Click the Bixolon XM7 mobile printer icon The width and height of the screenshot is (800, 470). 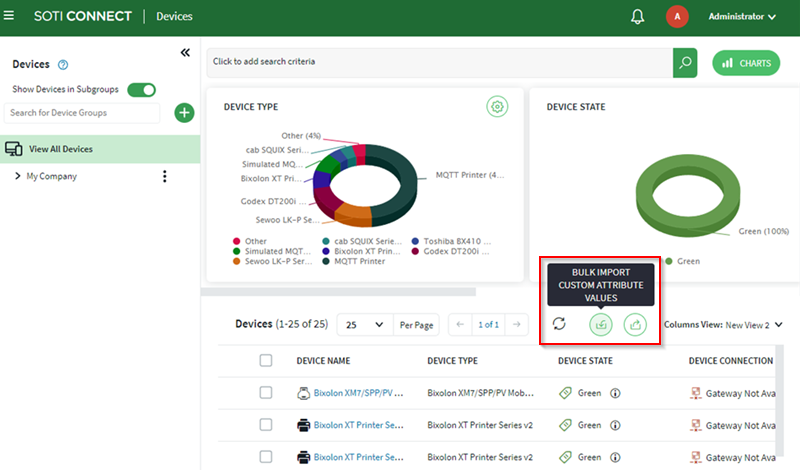coord(304,393)
